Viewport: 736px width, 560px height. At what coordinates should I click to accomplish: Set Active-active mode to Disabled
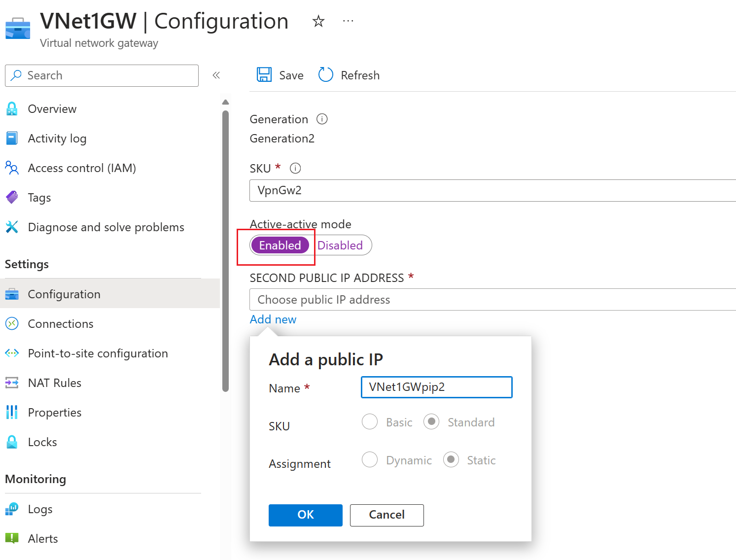(x=340, y=245)
